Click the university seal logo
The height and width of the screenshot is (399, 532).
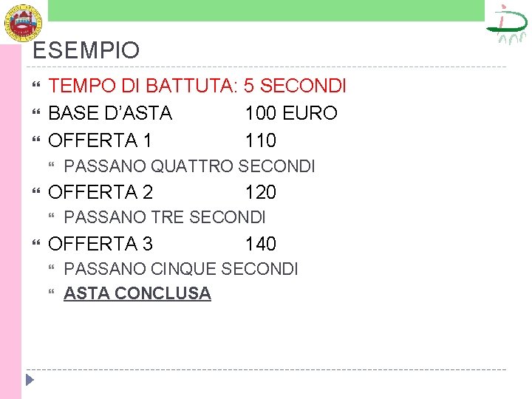tap(23, 23)
